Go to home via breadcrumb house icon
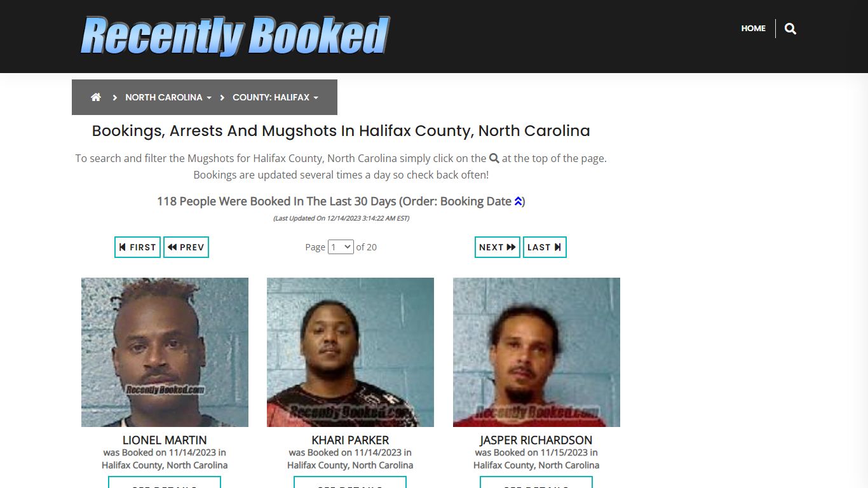Viewport: 868px width, 488px height. pos(96,97)
